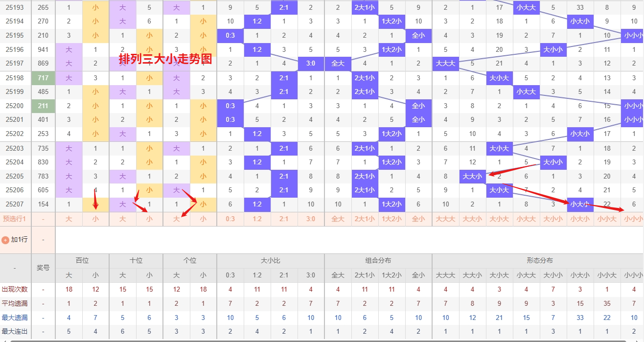Click the 最大遗漏 row label

click(x=15, y=318)
